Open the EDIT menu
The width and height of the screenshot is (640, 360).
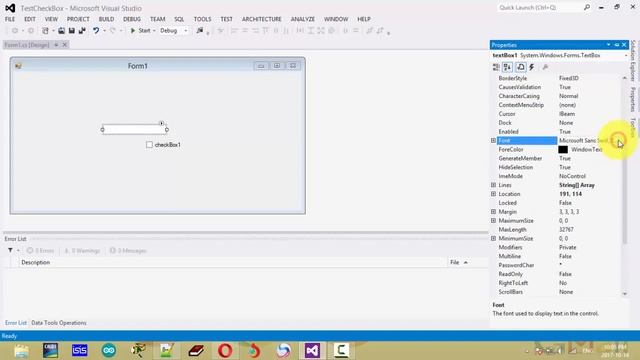[x=30, y=19]
